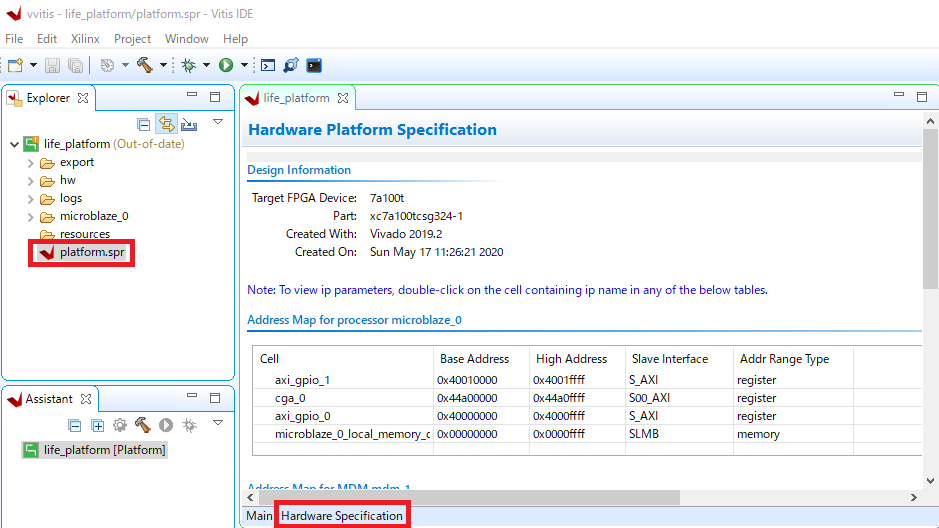Expand the hw folder
Viewport: 939px width, 528px height.
point(31,181)
